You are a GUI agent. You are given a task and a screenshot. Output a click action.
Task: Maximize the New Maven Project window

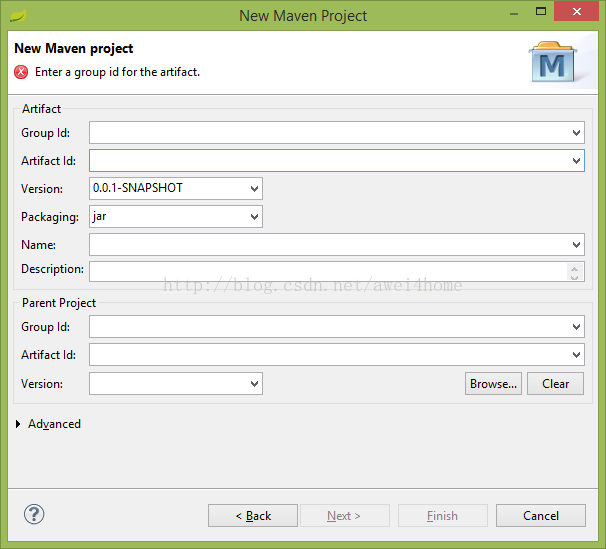pos(541,11)
